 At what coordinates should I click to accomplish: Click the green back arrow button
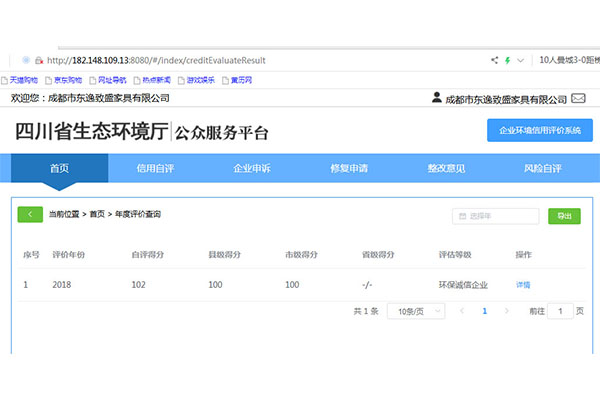[30, 214]
